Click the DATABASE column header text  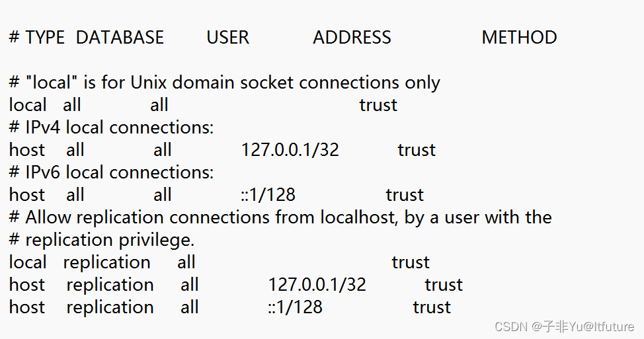(120, 38)
